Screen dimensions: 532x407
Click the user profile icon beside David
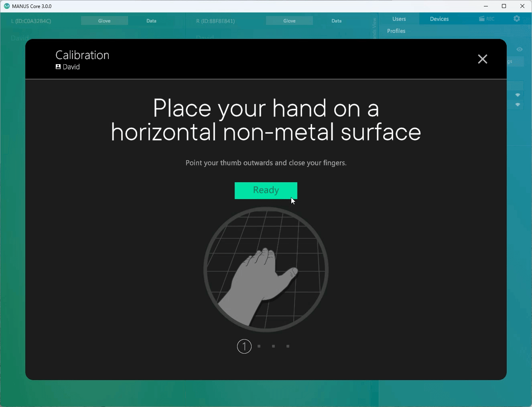pyautogui.click(x=58, y=67)
